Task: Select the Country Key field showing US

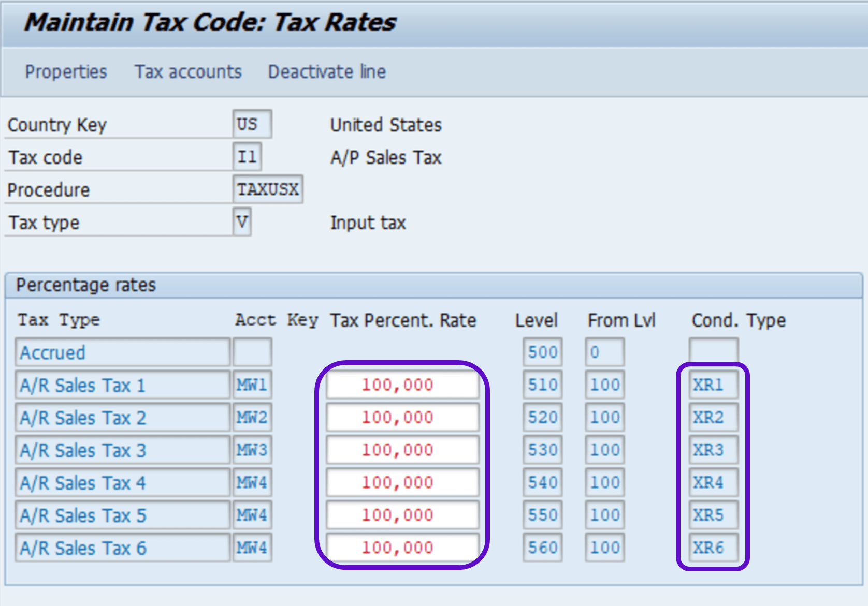Action: (252, 124)
